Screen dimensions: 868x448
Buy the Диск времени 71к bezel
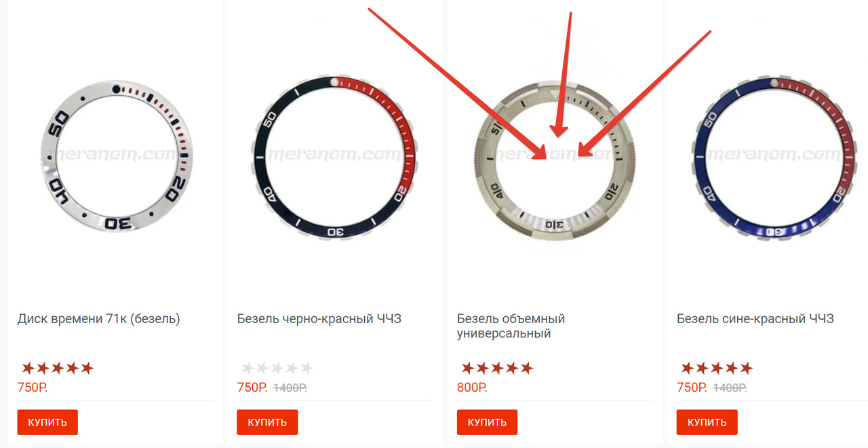(x=47, y=422)
